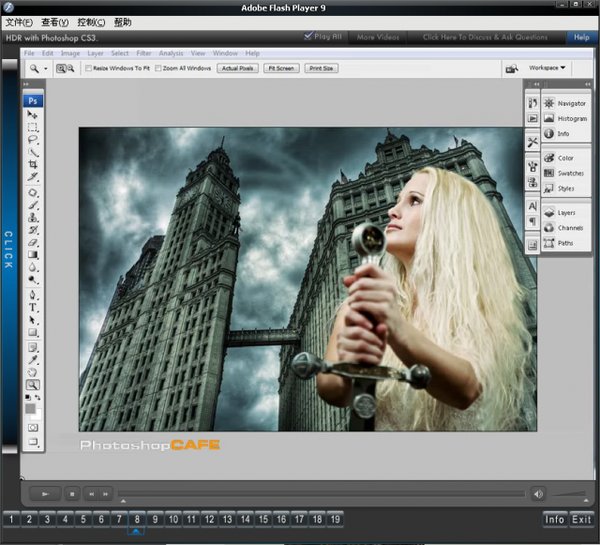600x545 pixels.
Task: Select the Move tool in the toolbox
Action: [33, 116]
